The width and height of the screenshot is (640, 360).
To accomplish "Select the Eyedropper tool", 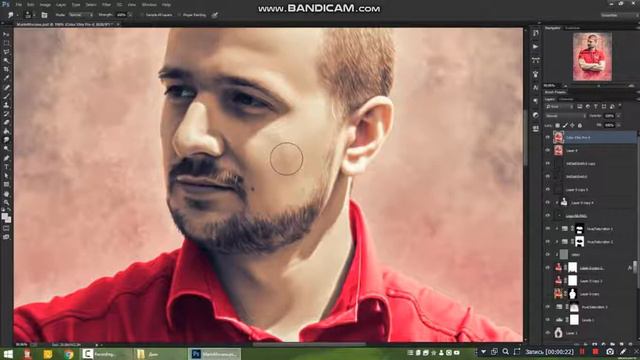I will (x=6, y=78).
